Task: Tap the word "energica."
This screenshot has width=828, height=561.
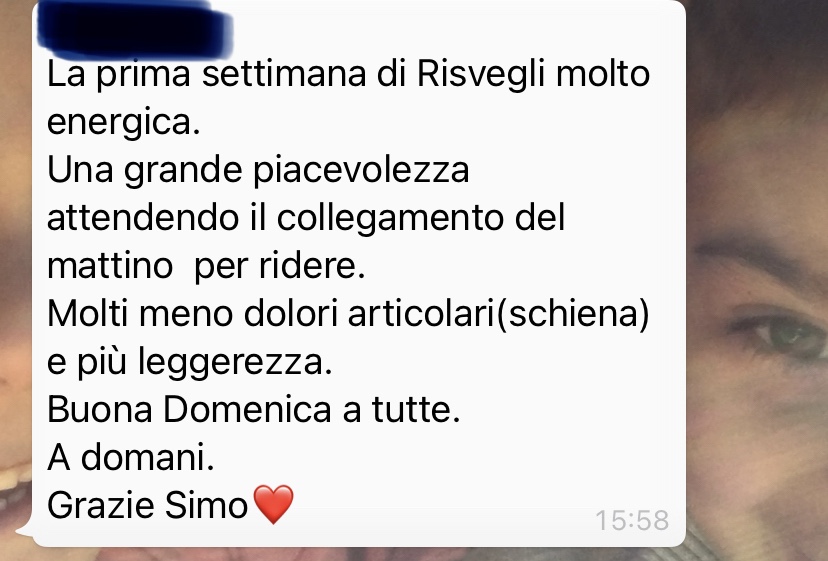Action: 124,122
